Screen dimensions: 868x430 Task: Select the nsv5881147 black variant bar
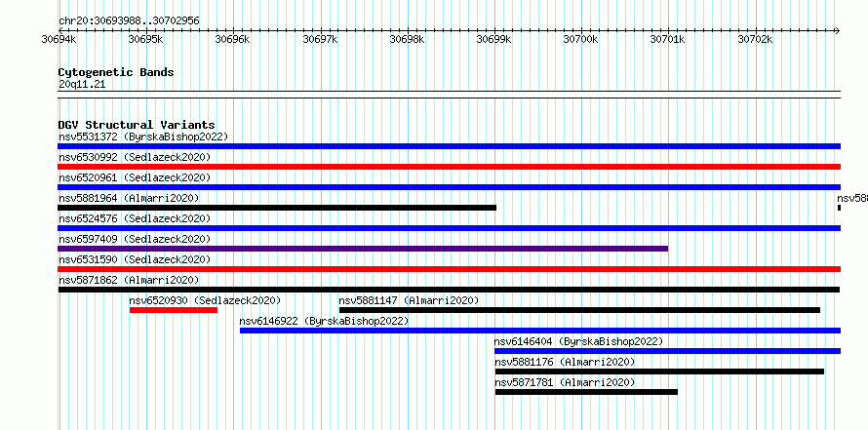(579, 310)
